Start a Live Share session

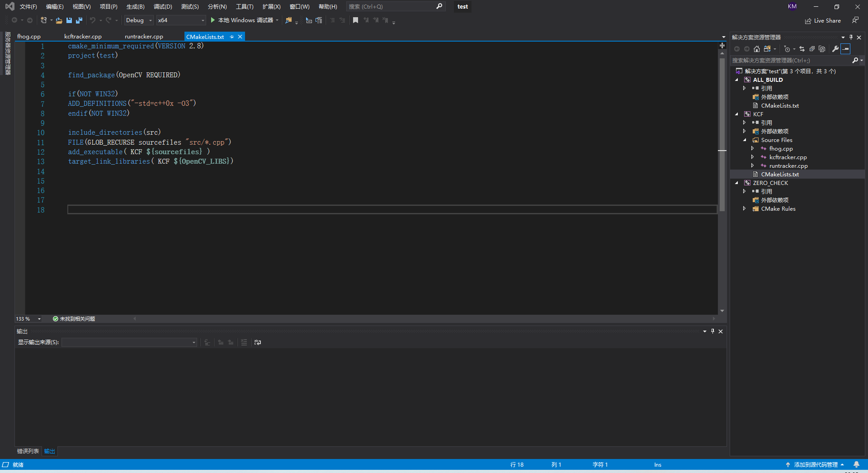point(823,20)
